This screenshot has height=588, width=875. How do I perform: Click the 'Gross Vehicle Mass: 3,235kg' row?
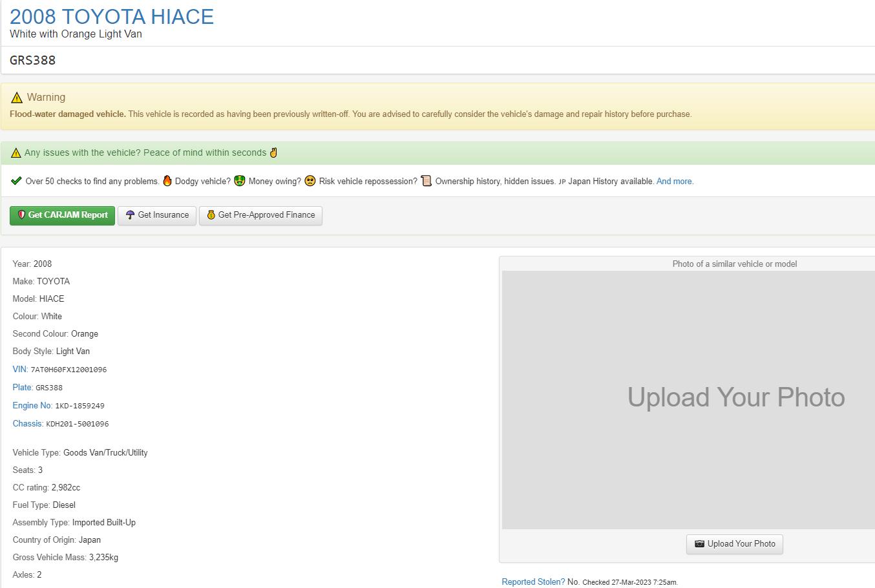[65, 558]
